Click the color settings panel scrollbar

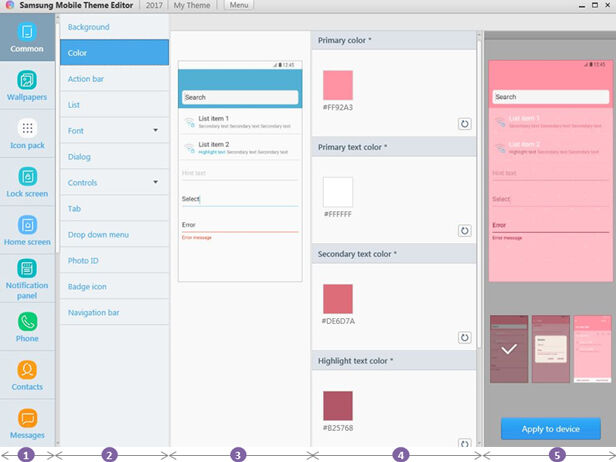pos(479,192)
